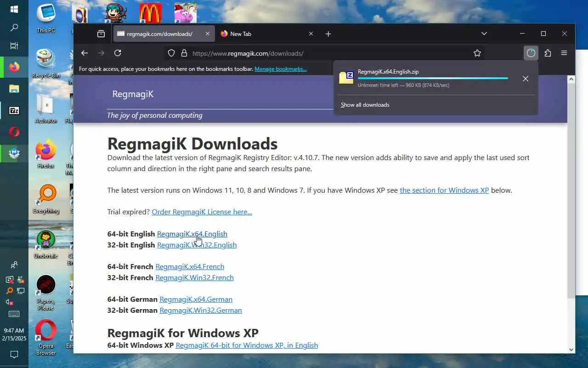Open Task View on the taskbar
The width and height of the screenshot is (588, 368).
[x=14, y=46]
